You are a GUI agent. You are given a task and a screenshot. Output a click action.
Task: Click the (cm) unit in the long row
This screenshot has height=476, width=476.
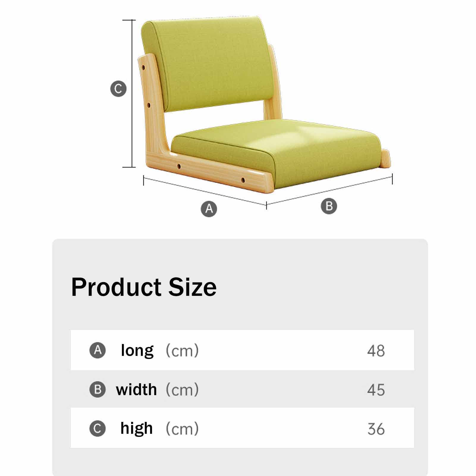point(182,351)
